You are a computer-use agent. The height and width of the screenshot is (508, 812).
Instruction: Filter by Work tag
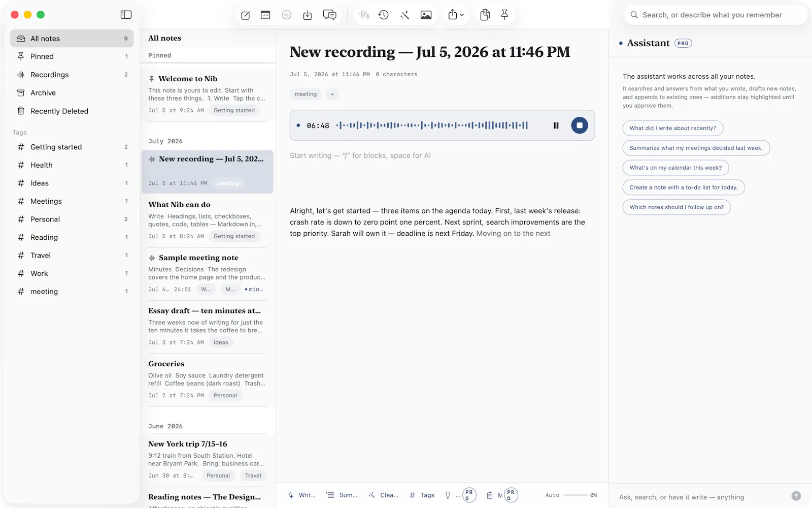point(72,273)
